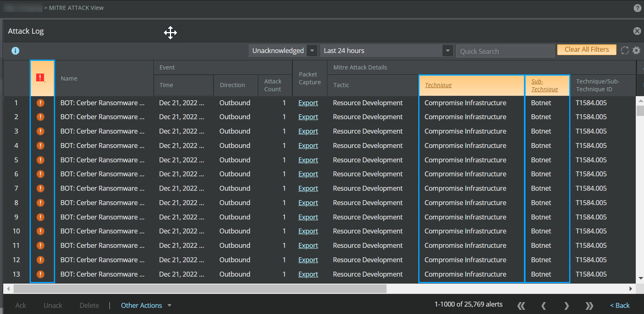Open the Last 24 hours time range dropdown

click(387, 51)
